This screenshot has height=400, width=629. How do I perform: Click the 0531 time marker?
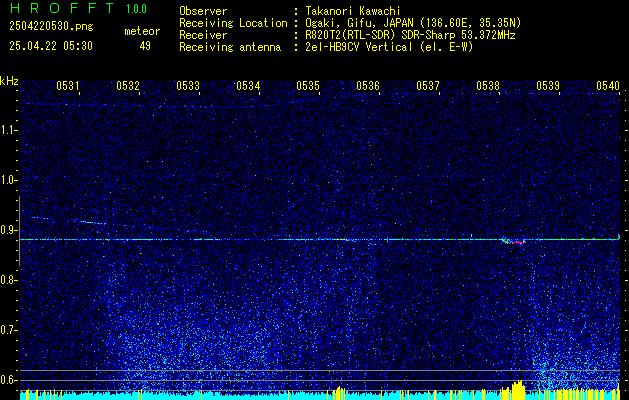(x=67, y=85)
